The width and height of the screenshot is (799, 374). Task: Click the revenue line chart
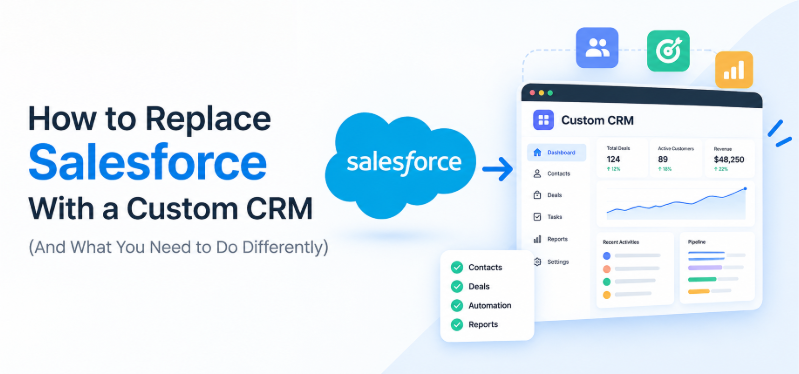[676, 203]
